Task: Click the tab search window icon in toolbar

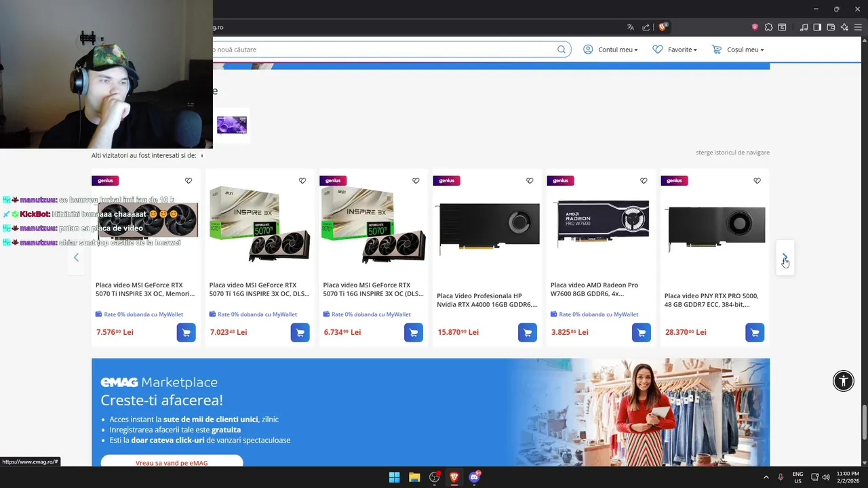Action: click(x=782, y=27)
